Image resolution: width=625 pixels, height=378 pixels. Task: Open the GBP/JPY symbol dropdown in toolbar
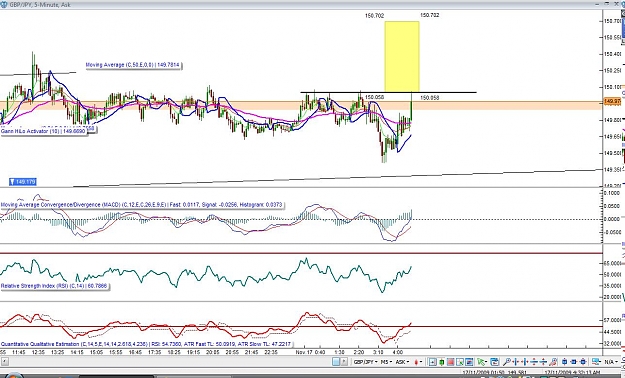[365, 362]
